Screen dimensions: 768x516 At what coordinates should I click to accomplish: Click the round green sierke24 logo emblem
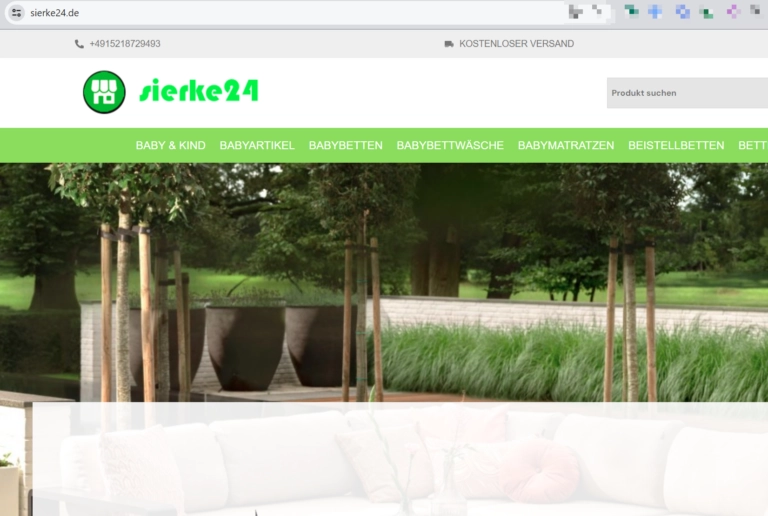[104, 92]
